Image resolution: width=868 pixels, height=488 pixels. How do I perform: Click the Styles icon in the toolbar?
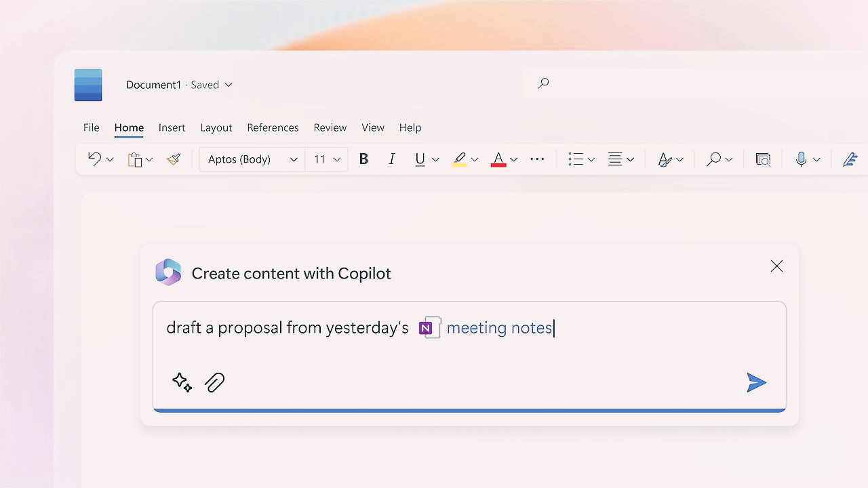[x=665, y=159]
